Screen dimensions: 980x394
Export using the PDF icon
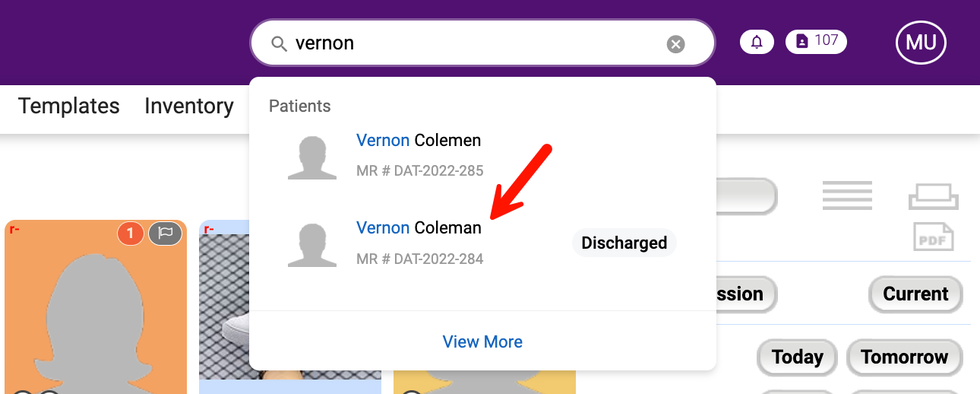coord(933,237)
